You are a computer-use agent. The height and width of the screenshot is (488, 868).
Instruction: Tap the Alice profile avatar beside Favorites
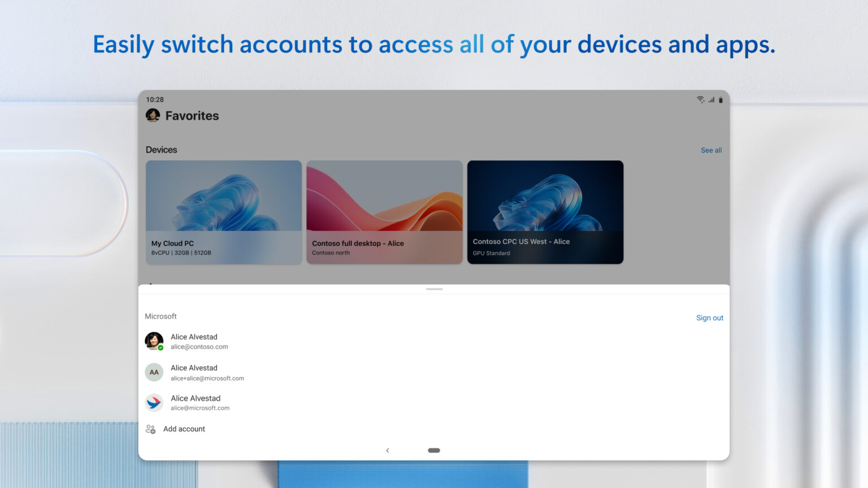click(x=153, y=115)
